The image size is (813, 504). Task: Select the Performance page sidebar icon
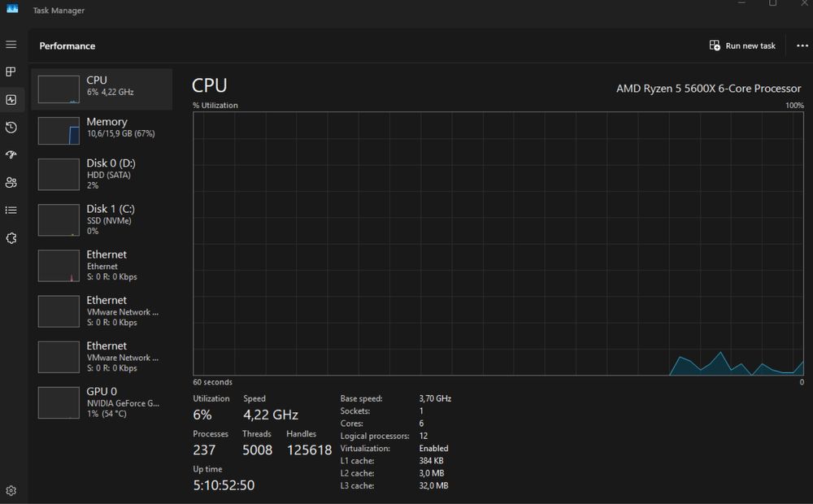point(11,99)
